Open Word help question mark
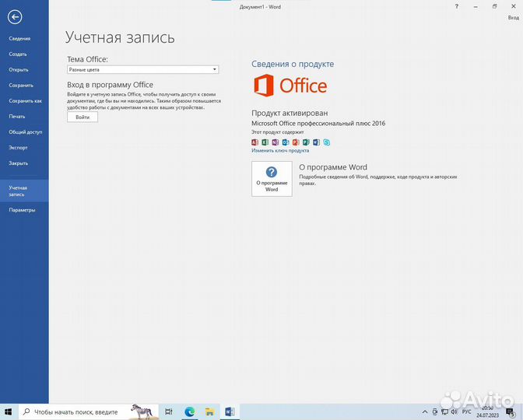 pos(457,6)
